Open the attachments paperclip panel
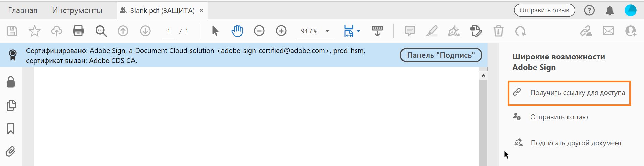The image size is (644, 166). (x=11, y=152)
